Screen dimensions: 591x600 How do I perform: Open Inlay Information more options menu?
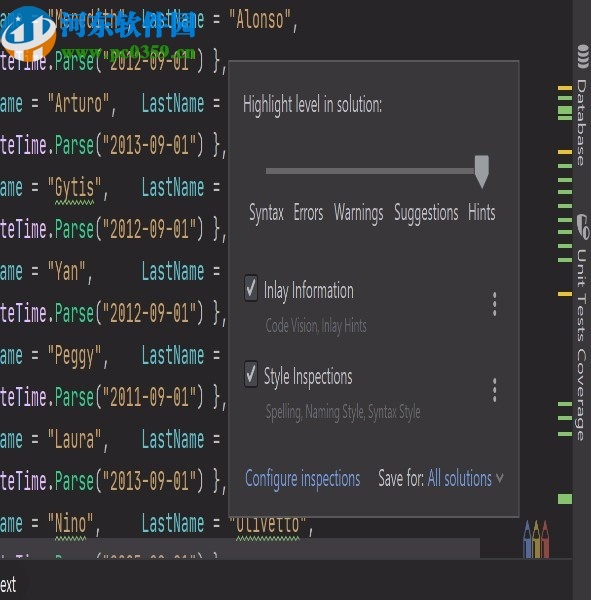pyautogui.click(x=494, y=304)
